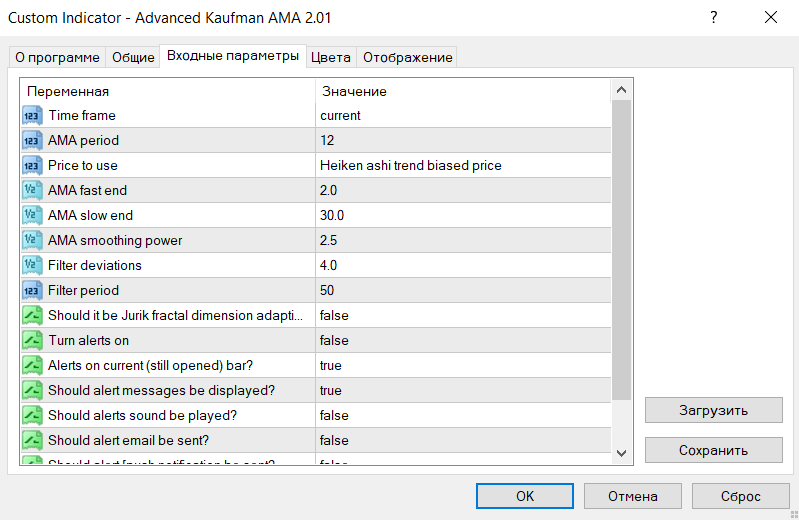799x520 pixels.
Task: Select the Price to use variable name
Action: [x=83, y=165]
